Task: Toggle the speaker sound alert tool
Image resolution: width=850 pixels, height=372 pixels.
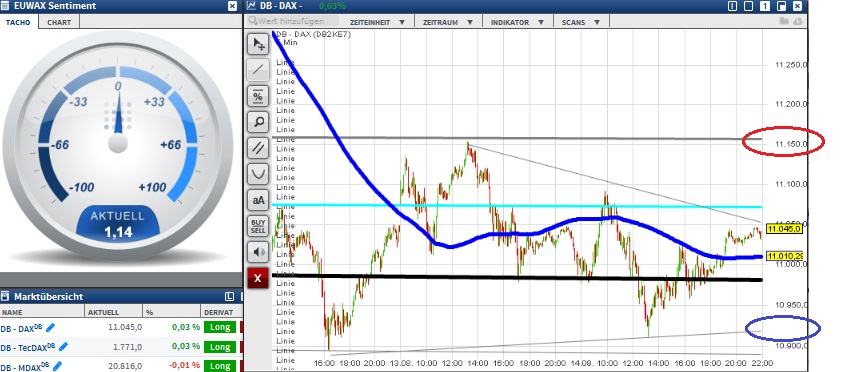Action: (x=259, y=252)
